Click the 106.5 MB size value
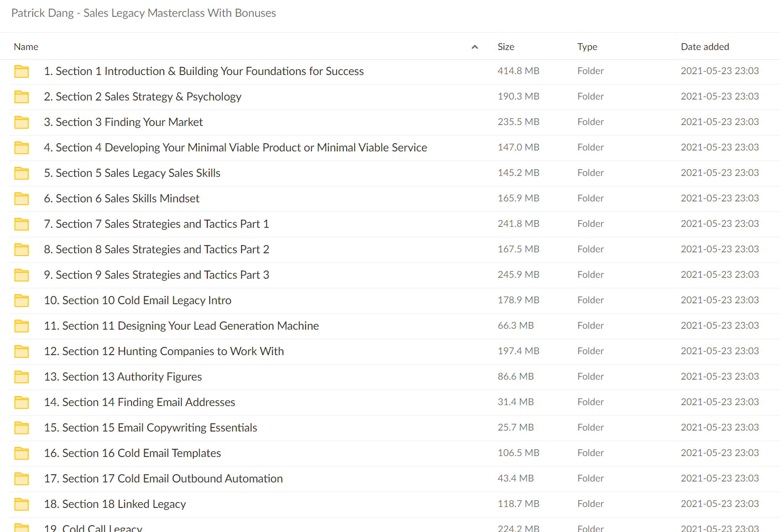Image resolution: width=780 pixels, height=532 pixels. coord(518,453)
